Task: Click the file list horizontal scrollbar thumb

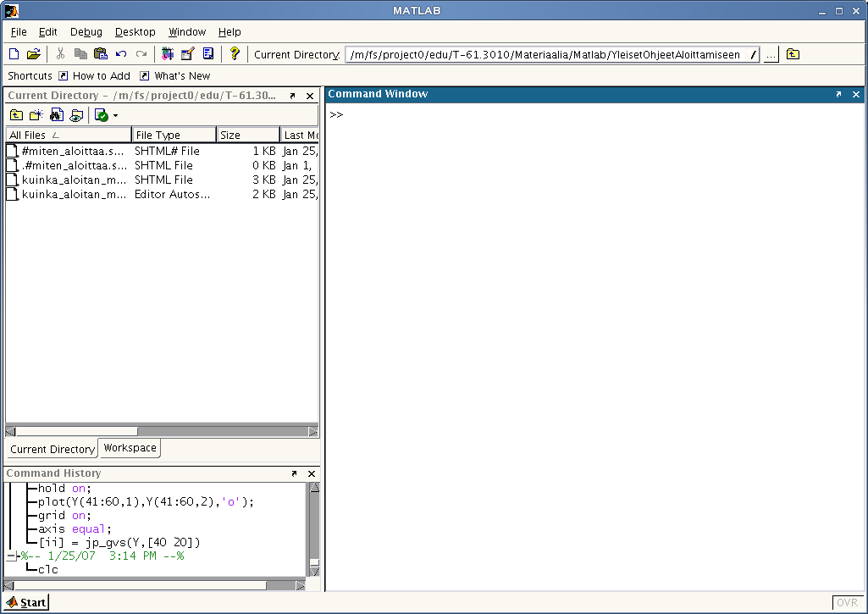Action: click(x=76, y=431)
